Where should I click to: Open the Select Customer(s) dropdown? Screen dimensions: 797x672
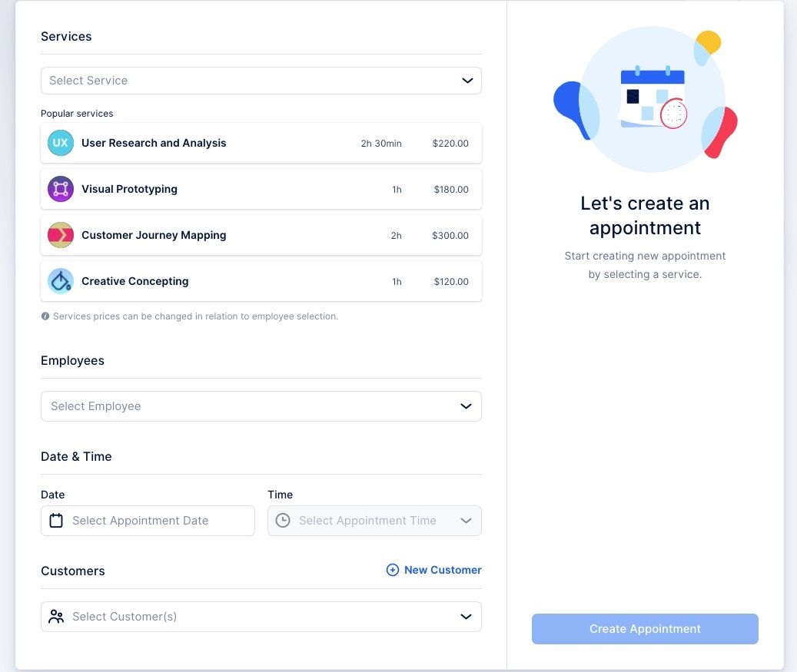[261, 616]
